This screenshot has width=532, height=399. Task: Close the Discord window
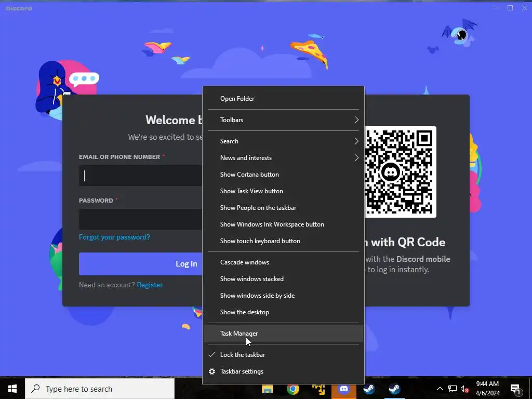[525, 8]
